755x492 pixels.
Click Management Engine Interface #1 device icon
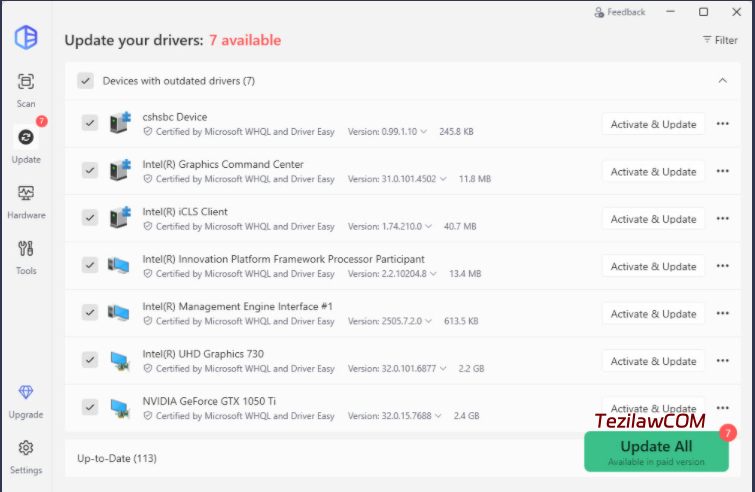pyautogui.click(x=118, y=312)
